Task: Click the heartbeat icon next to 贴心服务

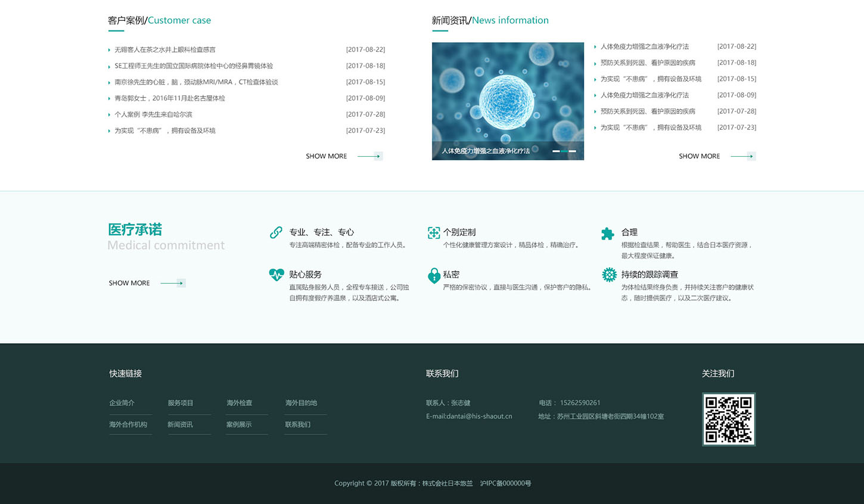Action: [x=276, y=275]
